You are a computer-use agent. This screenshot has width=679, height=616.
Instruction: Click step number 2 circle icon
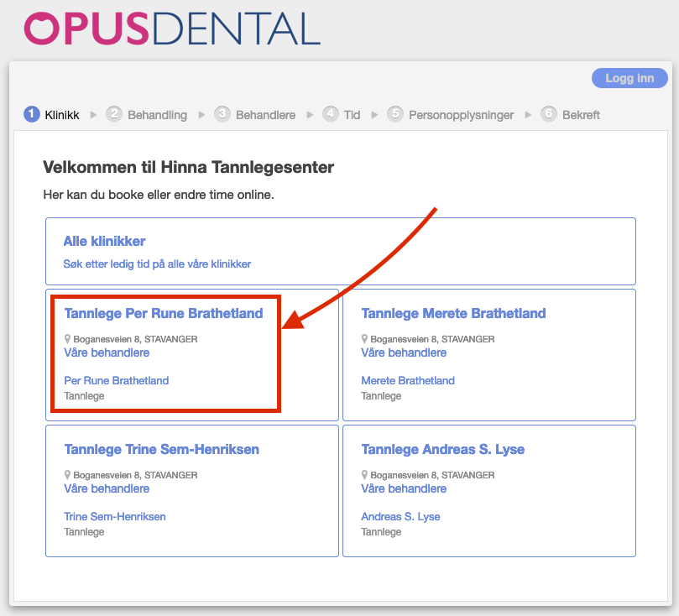click(x=114, y=114)
